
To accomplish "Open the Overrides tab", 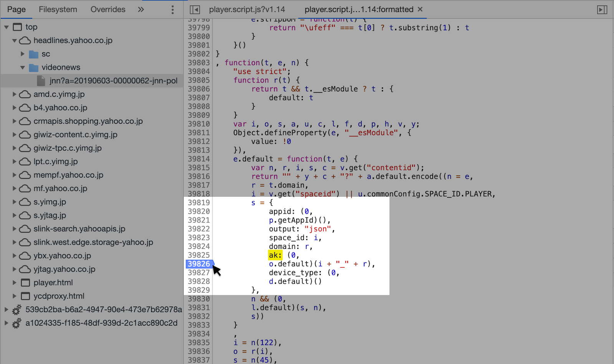I will click(x=108, y=9).
